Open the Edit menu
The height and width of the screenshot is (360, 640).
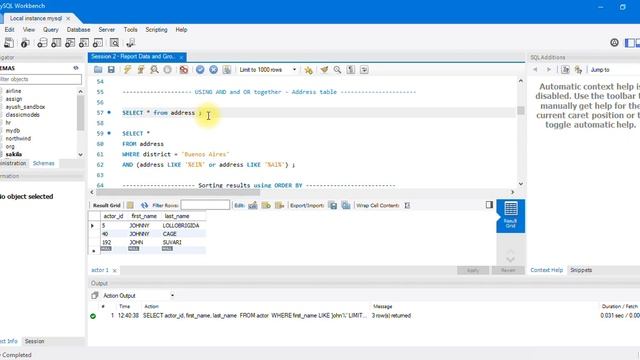click(x=9, y=30)
